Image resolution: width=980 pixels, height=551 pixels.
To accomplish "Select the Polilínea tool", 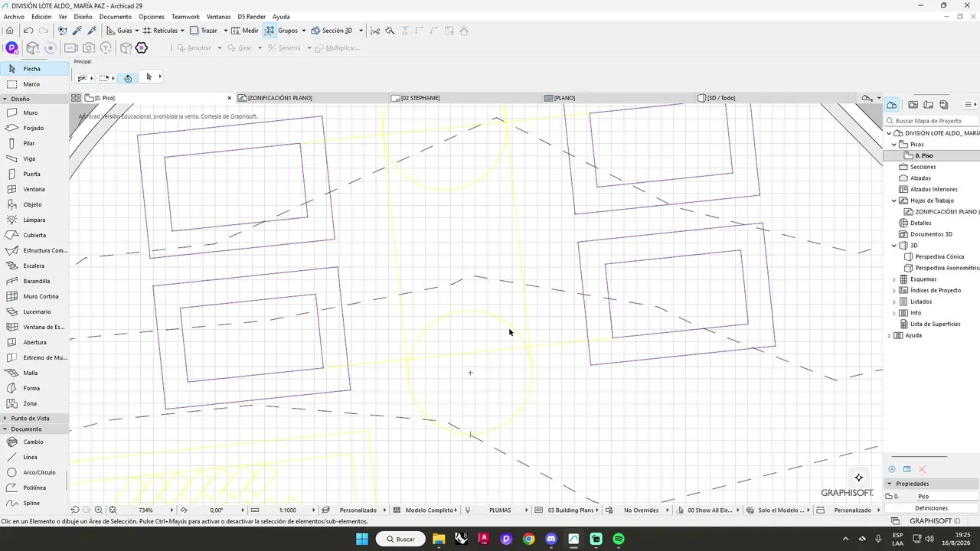I will pos(34,487).
